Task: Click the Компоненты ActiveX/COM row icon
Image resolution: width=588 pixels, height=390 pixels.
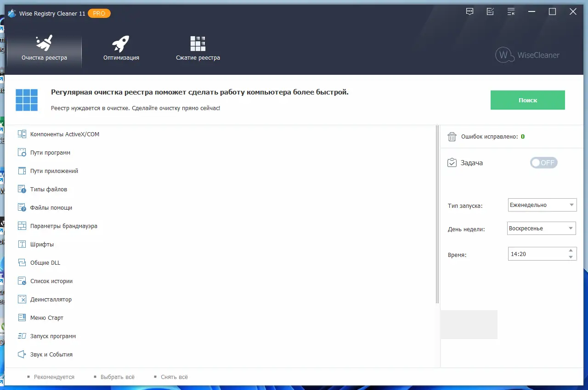Action: 22,134
